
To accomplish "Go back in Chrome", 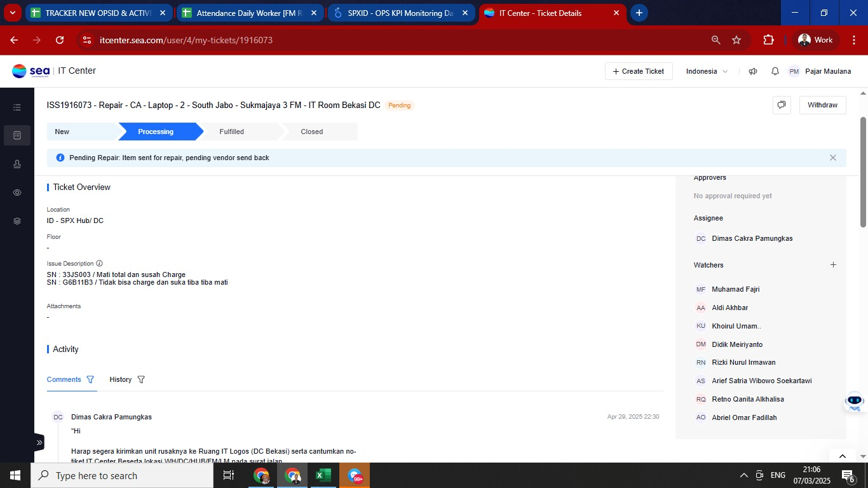I will (x=14, y=40).
